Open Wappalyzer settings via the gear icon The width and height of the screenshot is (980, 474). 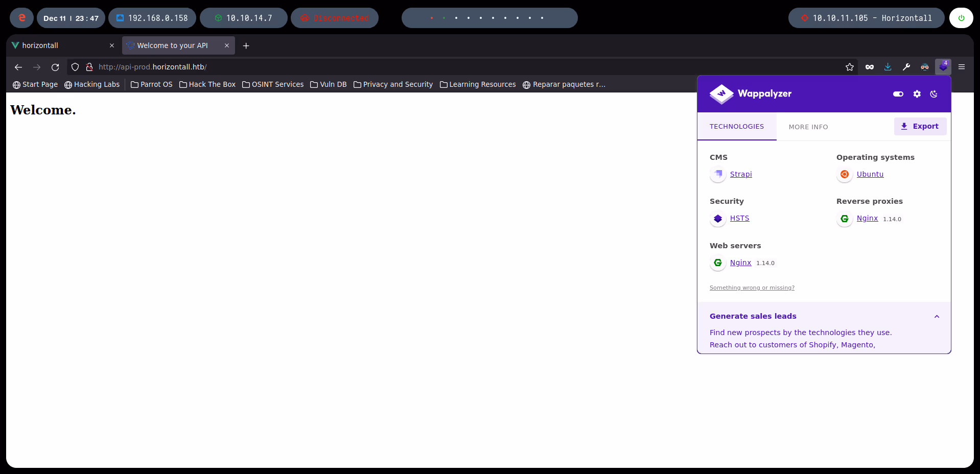click(916, 94)
